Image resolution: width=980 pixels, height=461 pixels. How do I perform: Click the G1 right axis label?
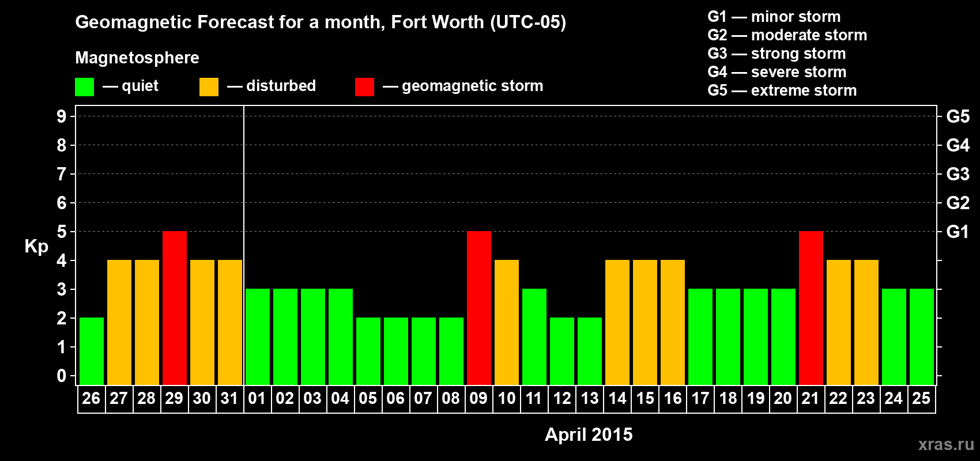click(958, 232)
